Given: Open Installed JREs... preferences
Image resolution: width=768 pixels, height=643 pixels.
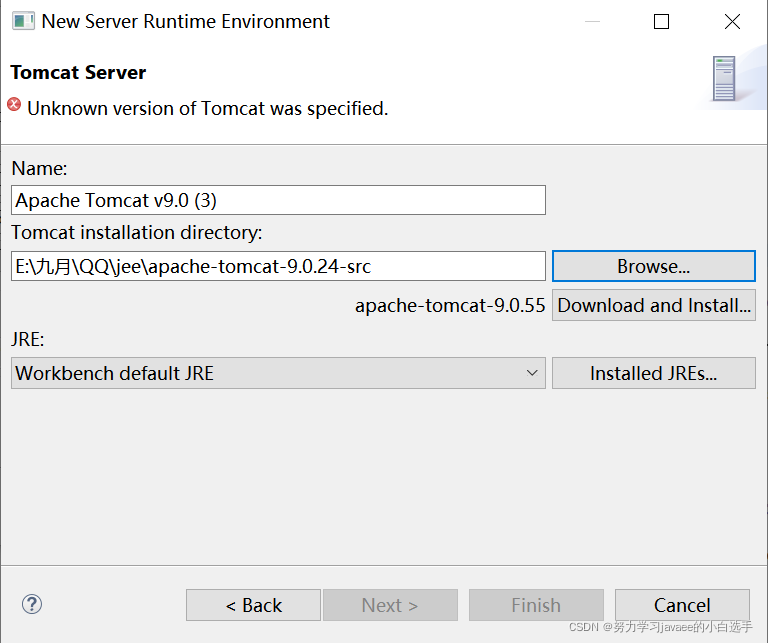Looking at the screenshot, I should pos(654,373).
